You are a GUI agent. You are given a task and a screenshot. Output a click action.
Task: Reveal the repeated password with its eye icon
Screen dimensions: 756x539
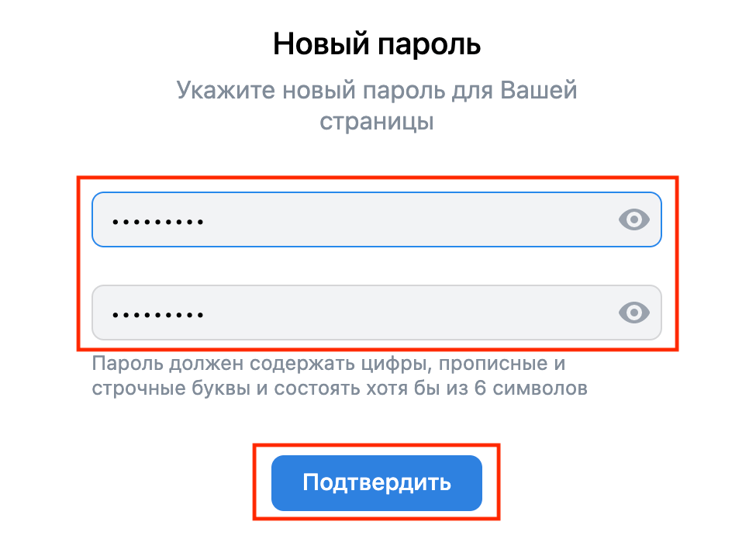(633, 313)
